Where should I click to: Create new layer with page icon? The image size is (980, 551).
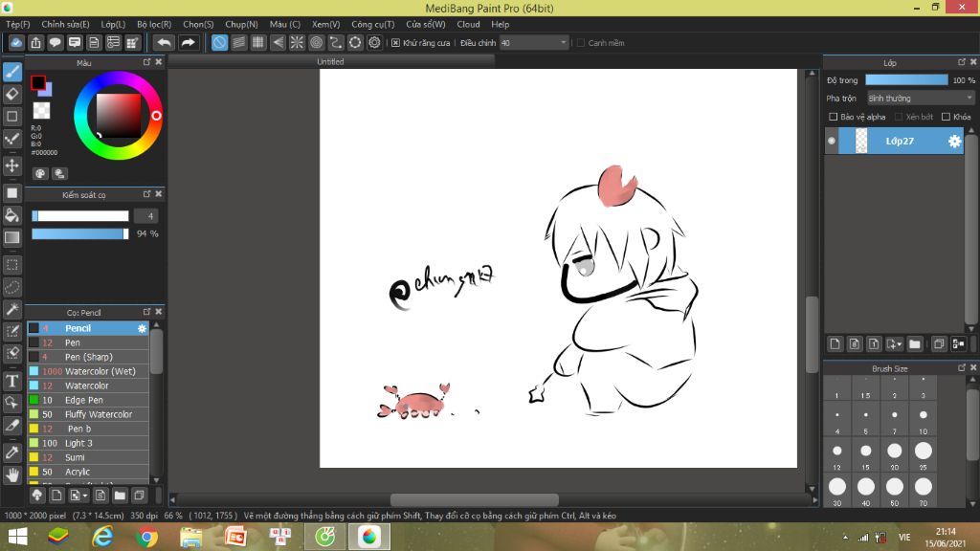tap(835, 344)
